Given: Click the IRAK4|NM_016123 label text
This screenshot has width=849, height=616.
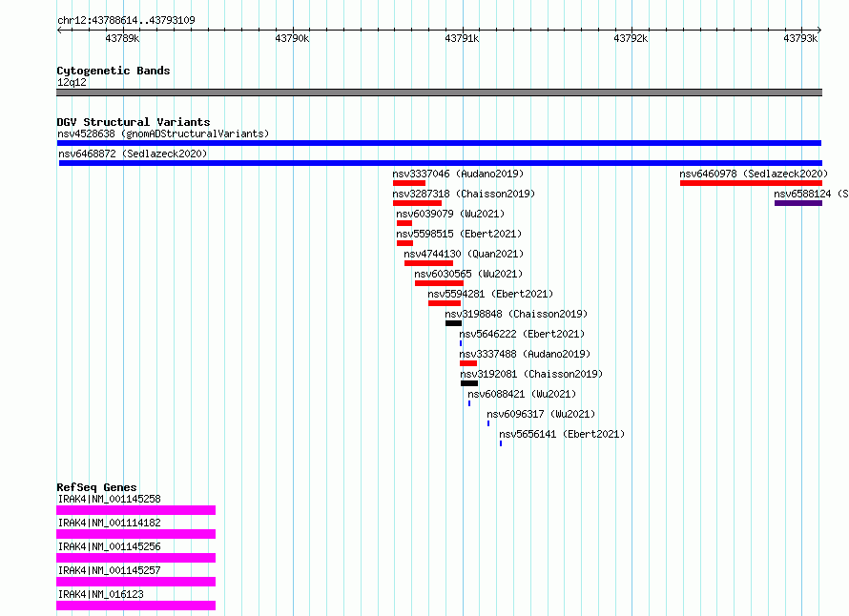Looking at the screenshot, I should coord(101,594).
